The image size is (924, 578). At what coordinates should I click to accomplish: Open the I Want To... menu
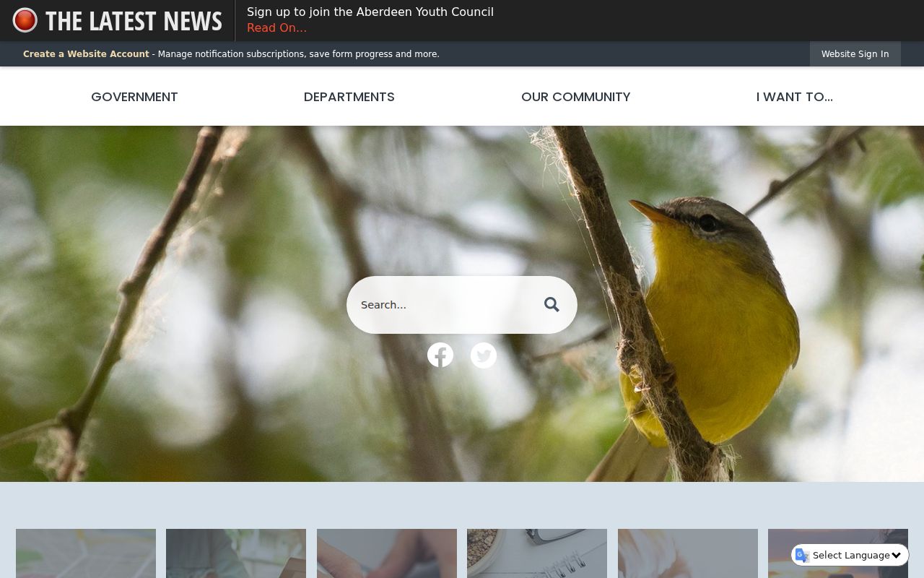click(x=795, y=97)
